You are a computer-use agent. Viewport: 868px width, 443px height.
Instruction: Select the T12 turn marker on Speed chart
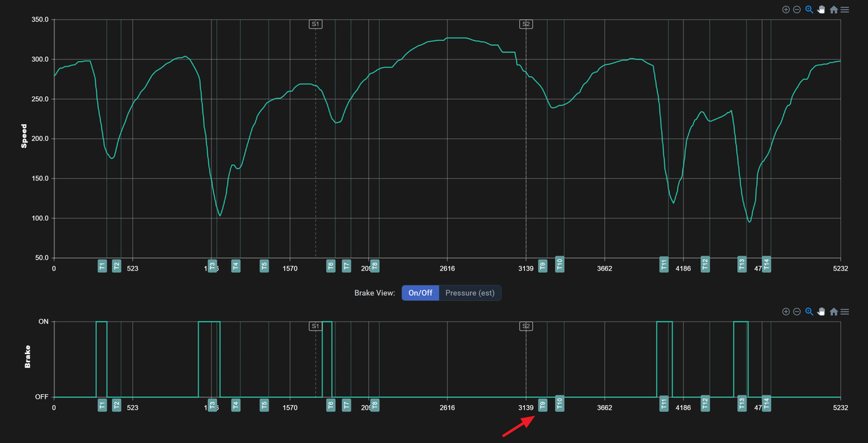click(x=705, y=264)
